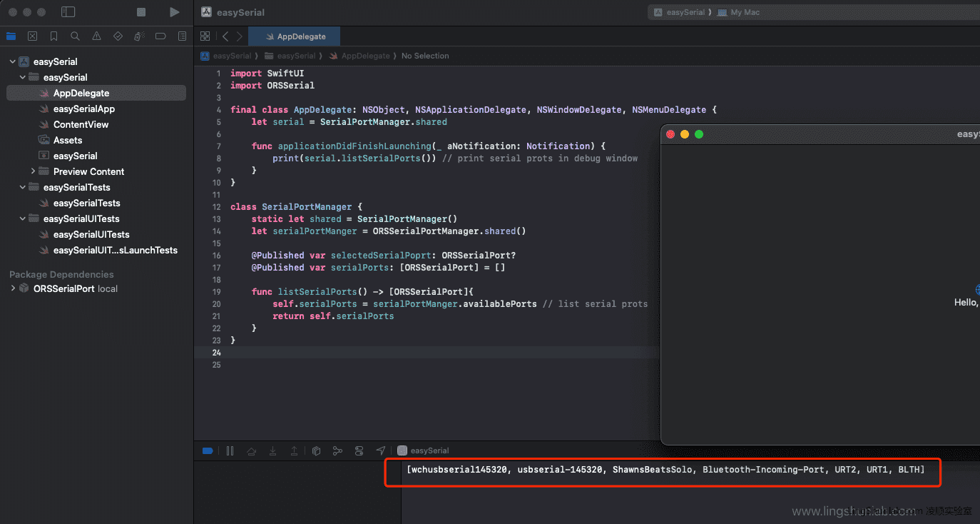This screenshot has width=980, height=524.
Task: Open the Breakpoint navigator
Action: click(x=160, y=36)
